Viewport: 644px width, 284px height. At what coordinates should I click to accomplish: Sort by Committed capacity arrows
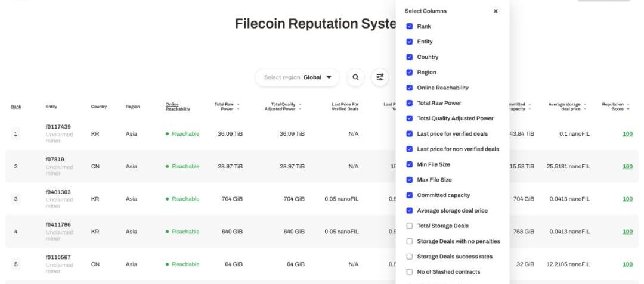530,107
